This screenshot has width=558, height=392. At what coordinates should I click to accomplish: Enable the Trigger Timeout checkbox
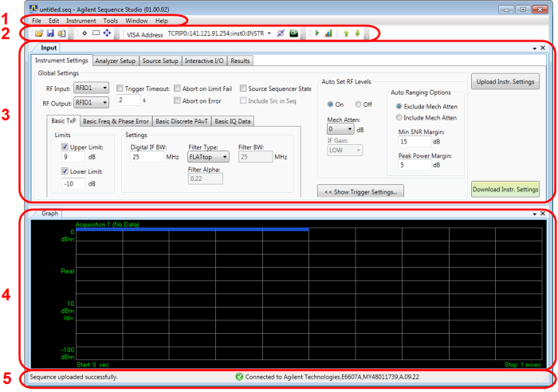pos(120,88)
